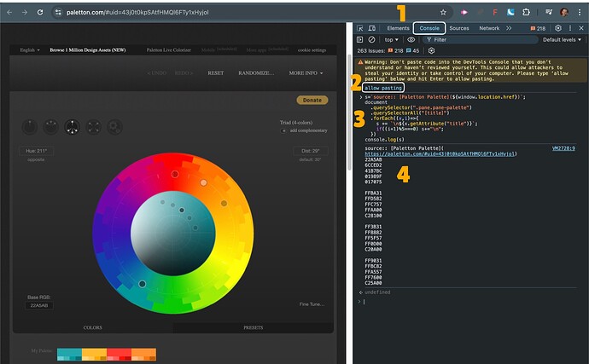The width and height of the screenshot is (589, 364).
Task: Switch to the Sources tab
Action: 459,28
